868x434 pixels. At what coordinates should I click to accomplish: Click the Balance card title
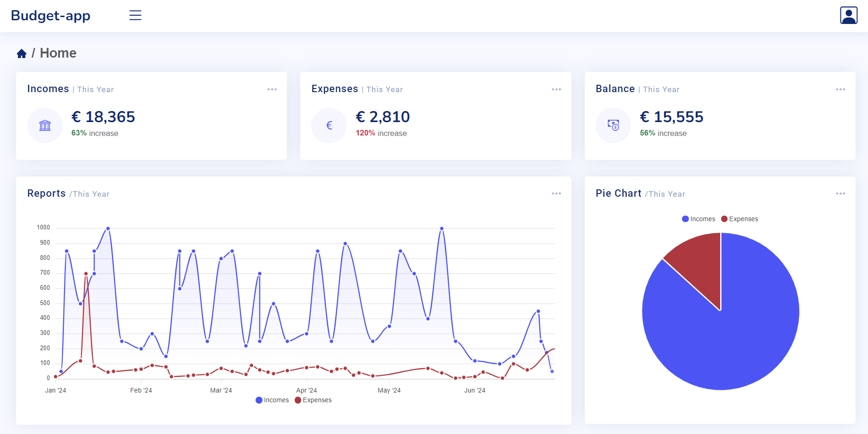coord(615,89)
